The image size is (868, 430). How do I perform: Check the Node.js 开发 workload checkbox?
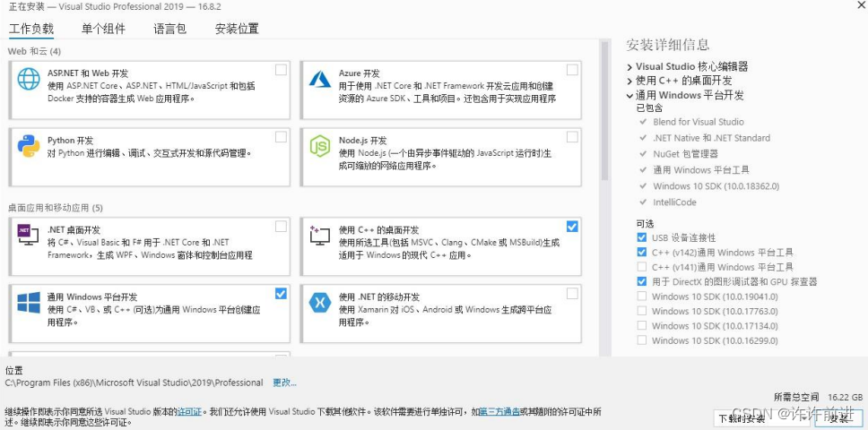[x=572, y=136]
